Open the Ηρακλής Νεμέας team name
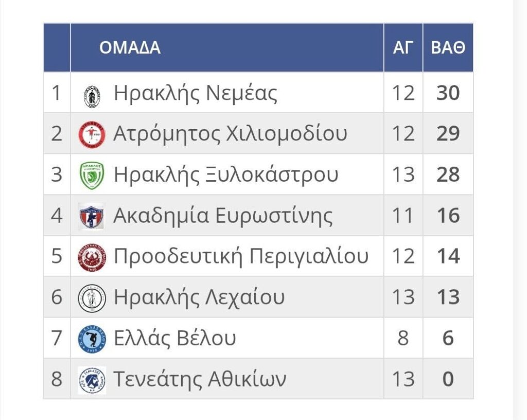The image size is (527, 420). click(x=196, y=93)
